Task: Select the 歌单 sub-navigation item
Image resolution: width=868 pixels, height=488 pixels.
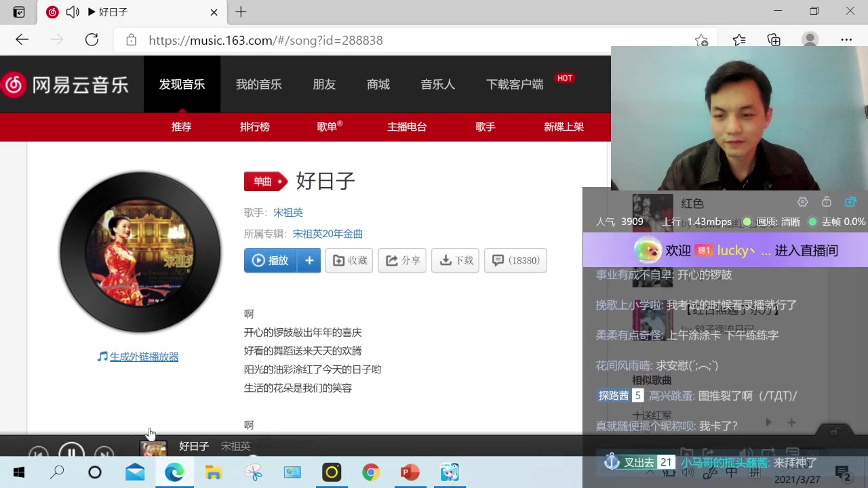Action: (328, 127)
